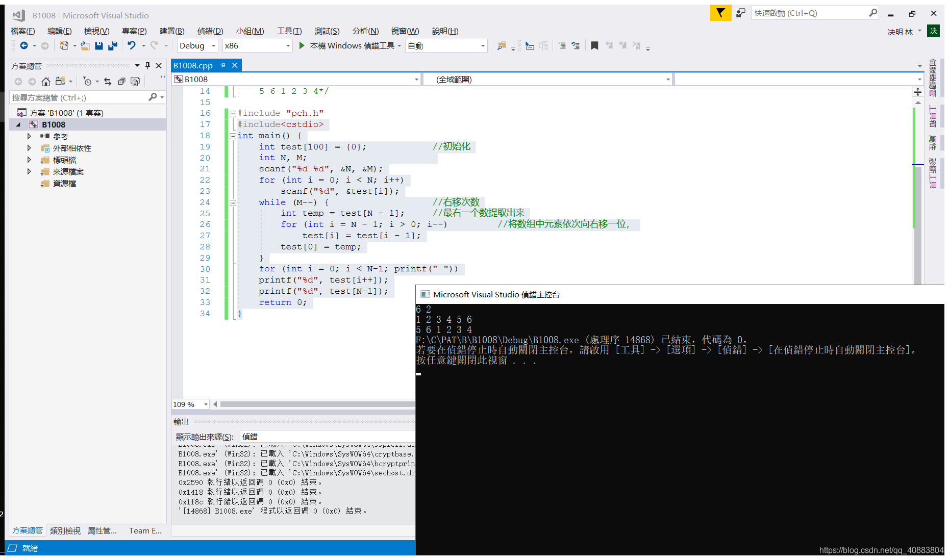Click the Open File folder icon
949x560 pixels.
coord(85,46)
